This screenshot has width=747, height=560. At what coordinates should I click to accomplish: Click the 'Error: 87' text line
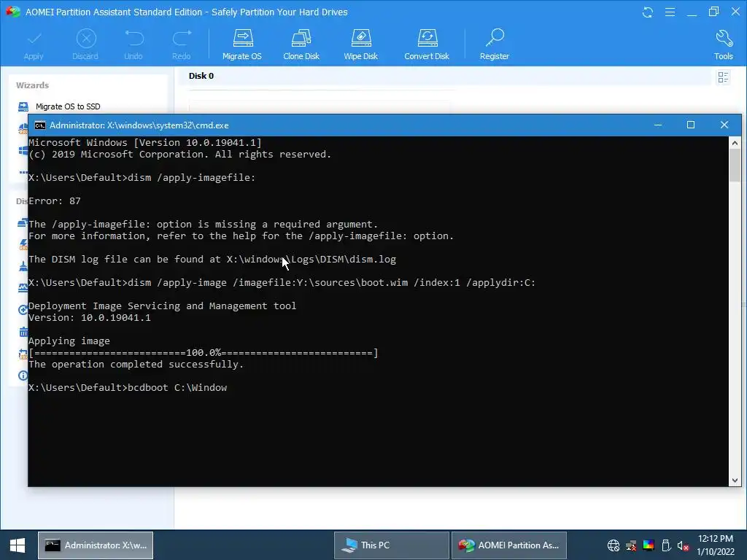point(54,201)
